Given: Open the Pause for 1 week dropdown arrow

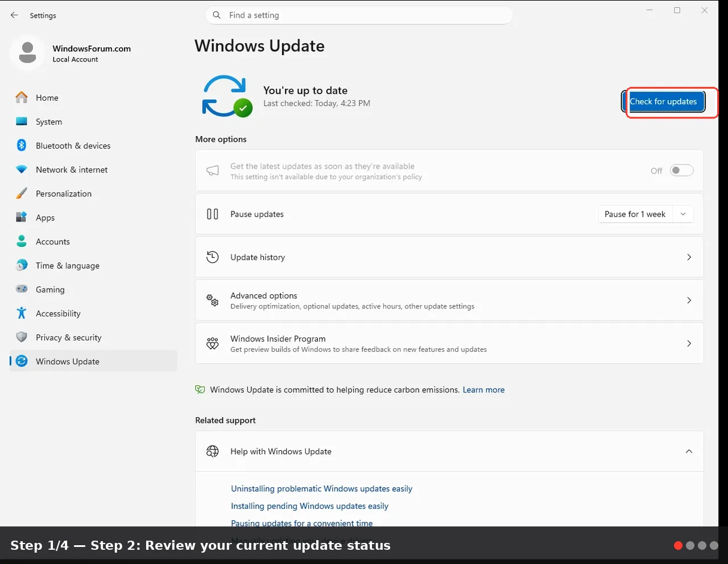Looking at the screenshot, I should click(683, 214).
